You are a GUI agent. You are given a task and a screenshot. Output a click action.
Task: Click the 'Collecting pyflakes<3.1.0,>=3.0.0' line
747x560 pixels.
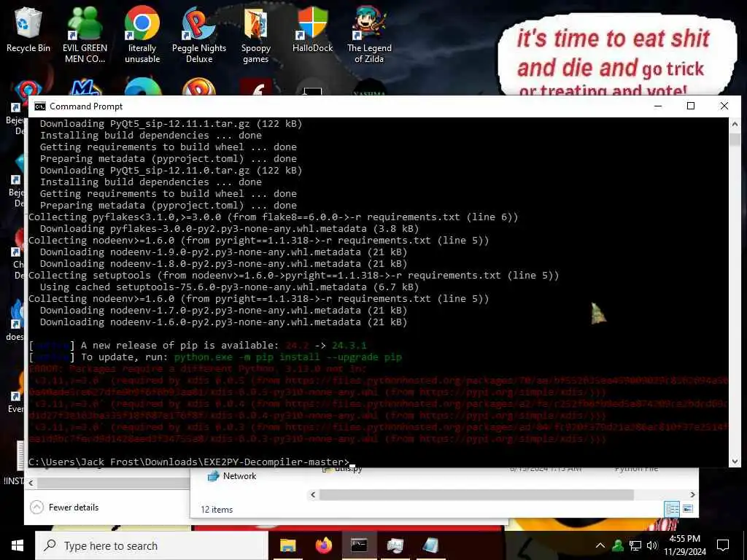[x=273, y=217]
